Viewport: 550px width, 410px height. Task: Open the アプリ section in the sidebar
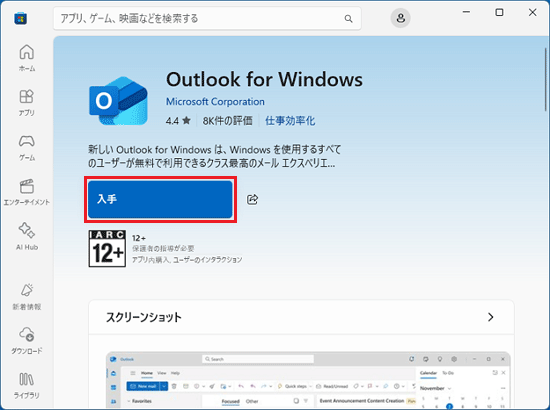pyautogui.click(x=27, y=103)
